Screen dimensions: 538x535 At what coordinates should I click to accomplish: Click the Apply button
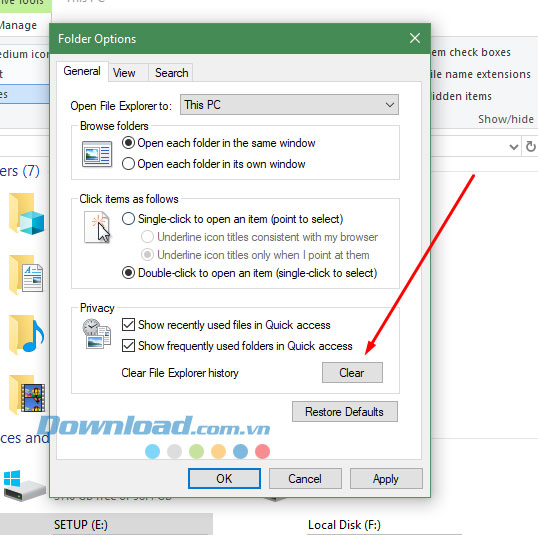click(386, 478)
